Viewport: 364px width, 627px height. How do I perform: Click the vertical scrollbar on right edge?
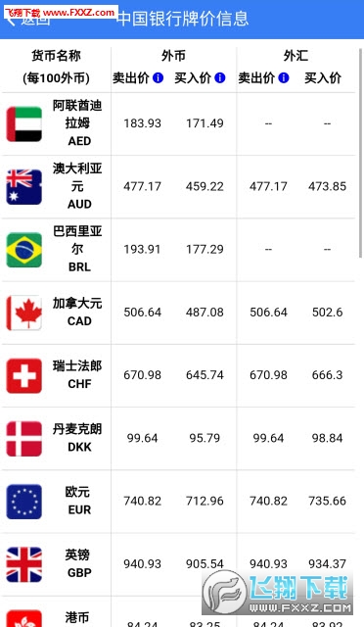pos(360,152)
